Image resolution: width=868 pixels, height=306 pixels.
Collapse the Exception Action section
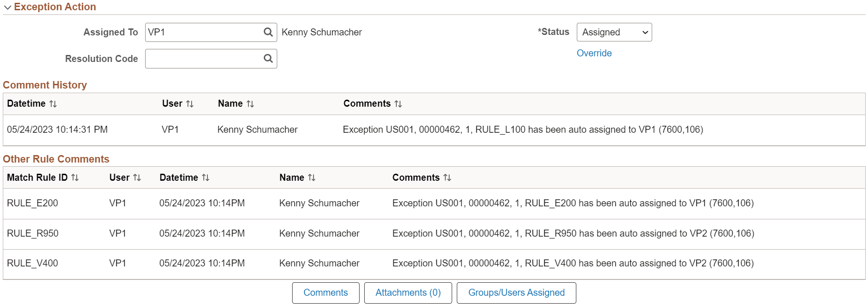(x=7, y=7)
